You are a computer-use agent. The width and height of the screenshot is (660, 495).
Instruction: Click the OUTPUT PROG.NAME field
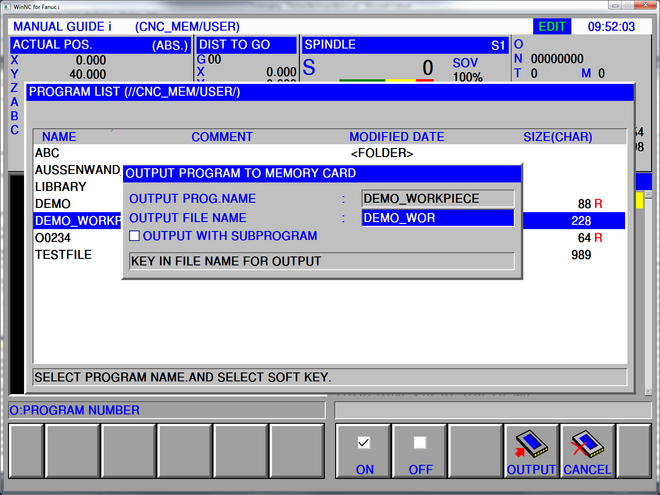(437, 199)
